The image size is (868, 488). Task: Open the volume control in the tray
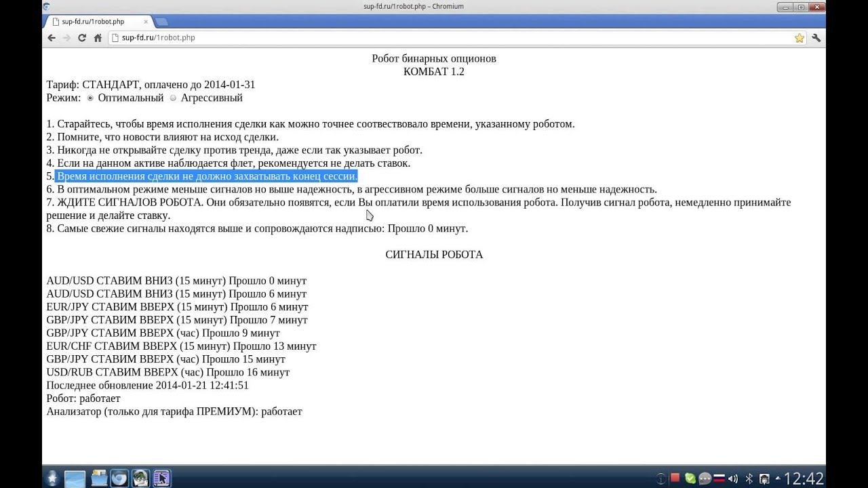tap(733, 479)
